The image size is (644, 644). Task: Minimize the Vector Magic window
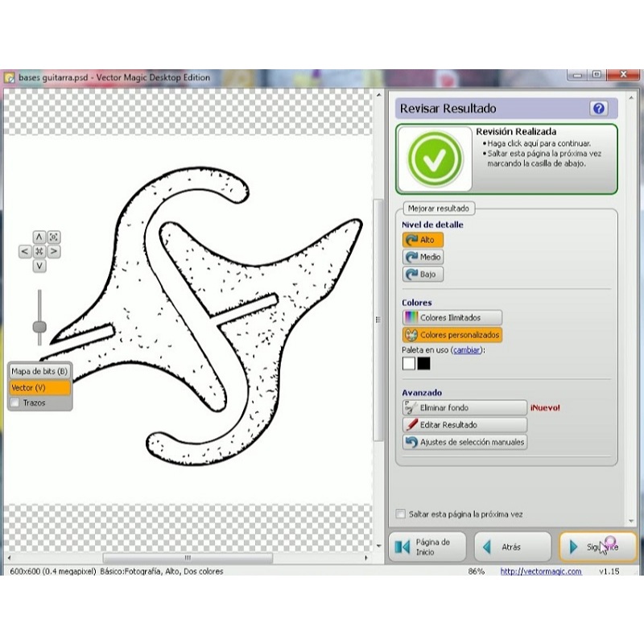[x=577, y=75]
